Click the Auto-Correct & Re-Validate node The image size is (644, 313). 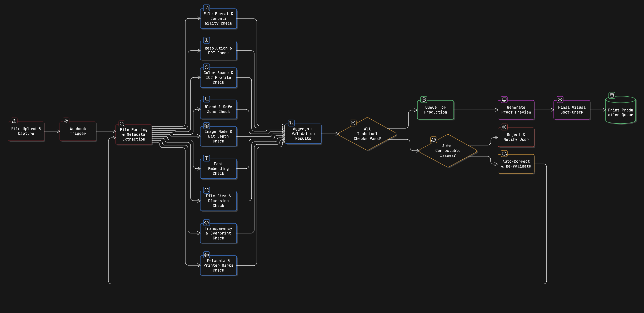(x=516, y=164)
